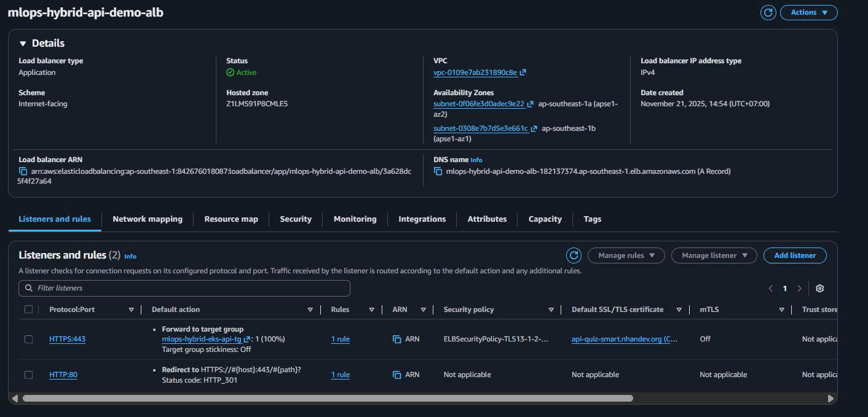The image size is (868, 417).
Task: Toggle the select-all listeners checkbox
Action: click(28, 310)
